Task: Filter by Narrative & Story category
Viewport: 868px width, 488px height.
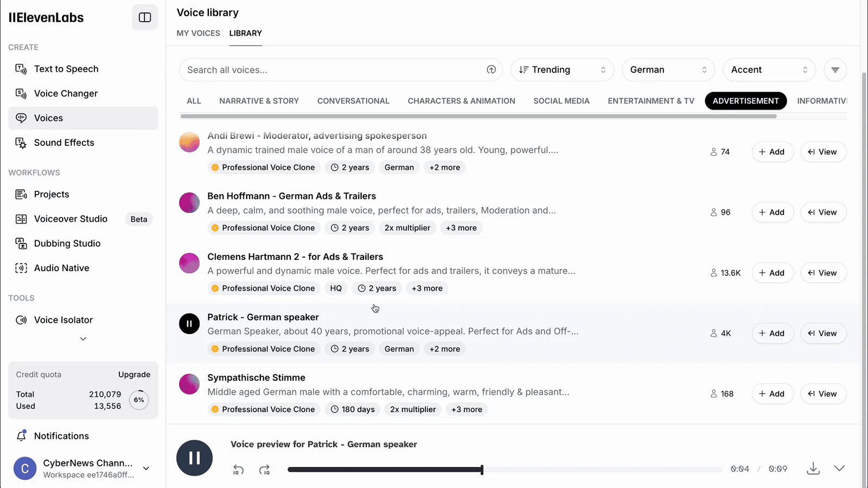Action: [x=259, y=101]
